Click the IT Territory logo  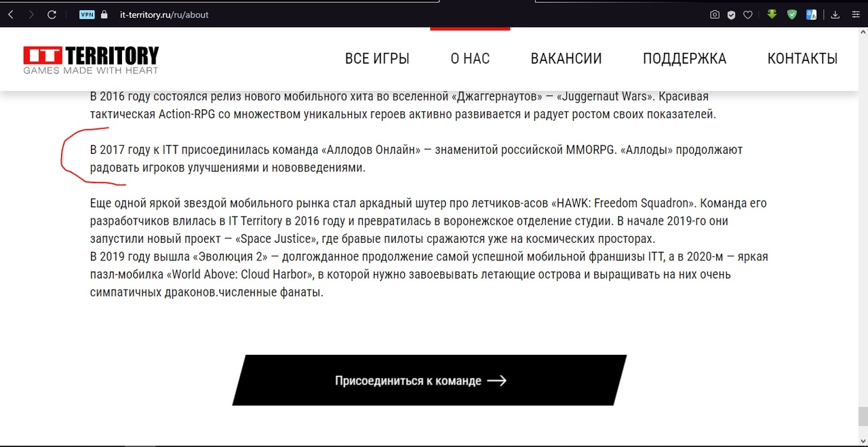91,60
